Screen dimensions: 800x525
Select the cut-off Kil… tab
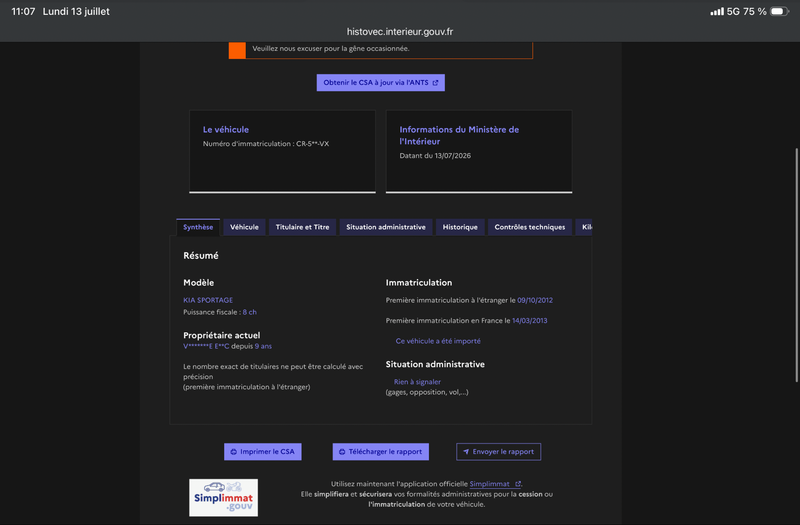coord(584,227)
